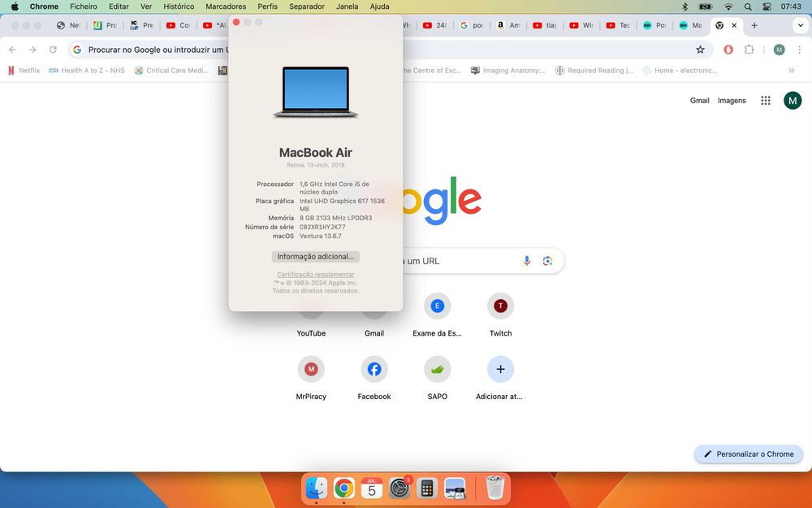Click the battery status icon
The image size is (812, 508).
click(x=706, y=7)
